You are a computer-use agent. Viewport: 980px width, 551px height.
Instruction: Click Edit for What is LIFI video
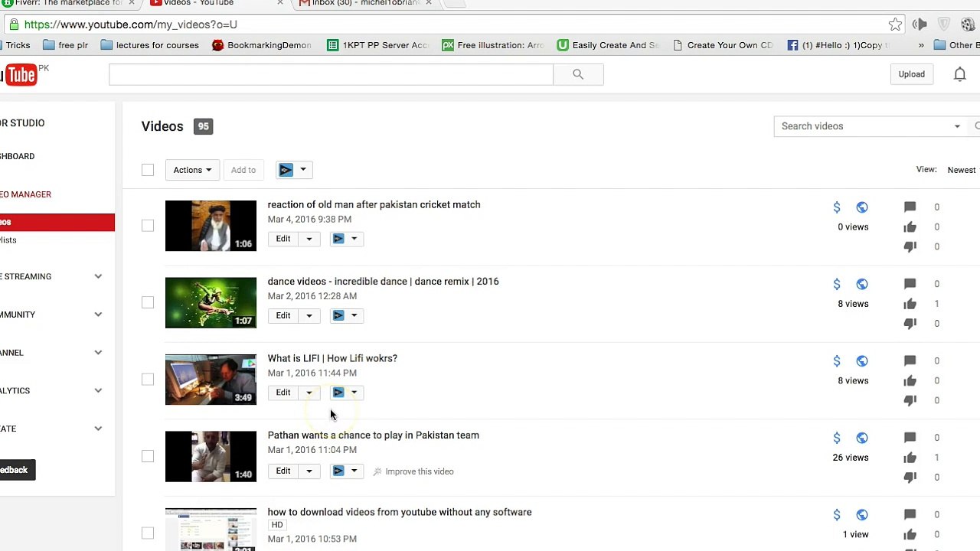tap(283, 393)
